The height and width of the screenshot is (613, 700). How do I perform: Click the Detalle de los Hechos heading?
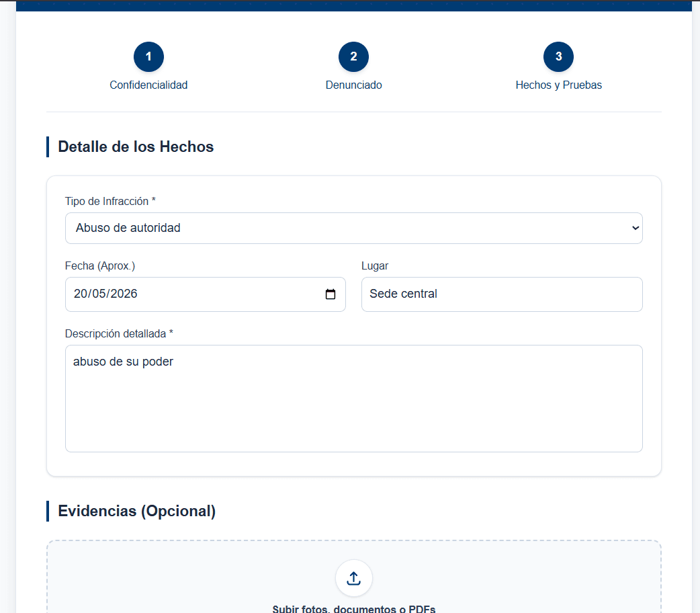tap(136, 147)
